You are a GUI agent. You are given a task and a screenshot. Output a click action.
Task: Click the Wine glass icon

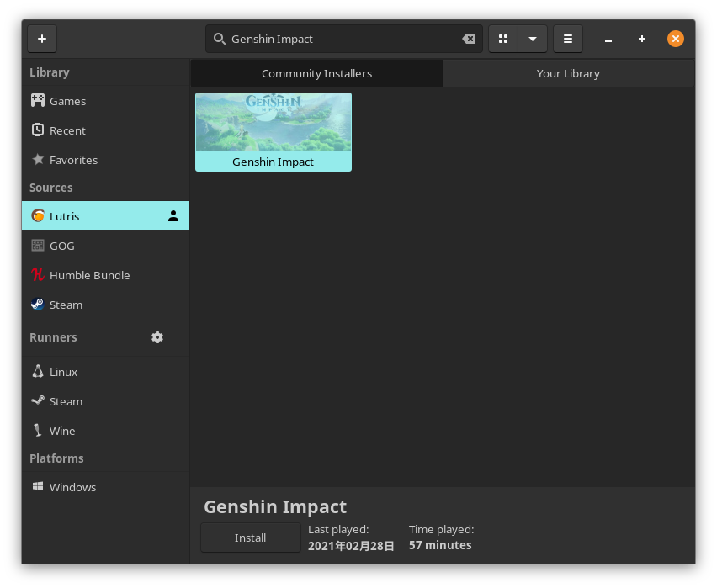(x=38, y=430)
